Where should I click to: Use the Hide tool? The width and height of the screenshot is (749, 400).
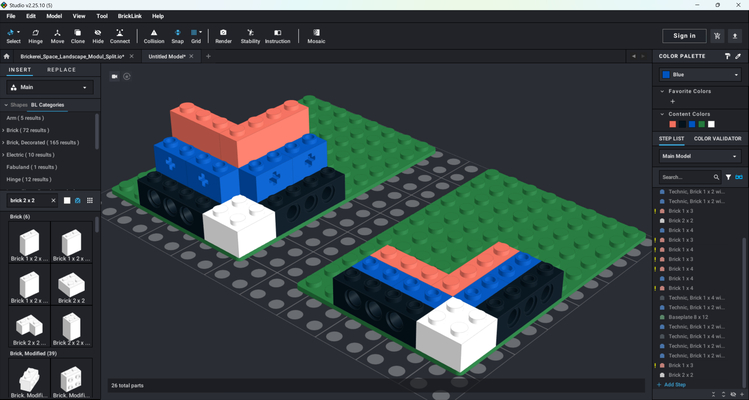coord(98,36)
